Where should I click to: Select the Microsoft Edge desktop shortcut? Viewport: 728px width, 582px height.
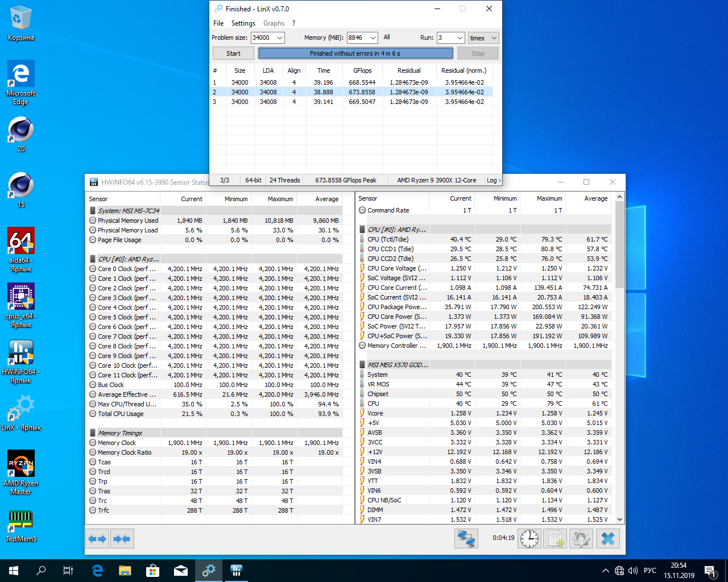pos(21,82)
